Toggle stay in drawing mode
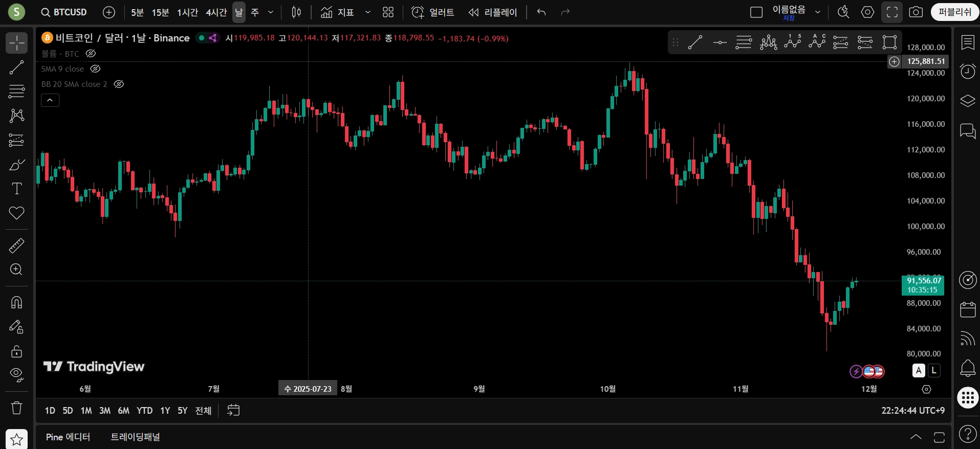 [16, 327]
